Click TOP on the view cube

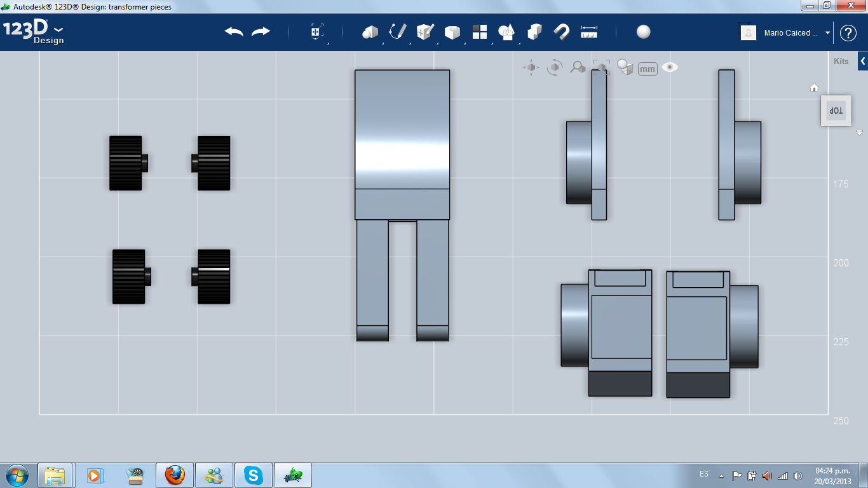pyautogui.click(x=836, y=109)
